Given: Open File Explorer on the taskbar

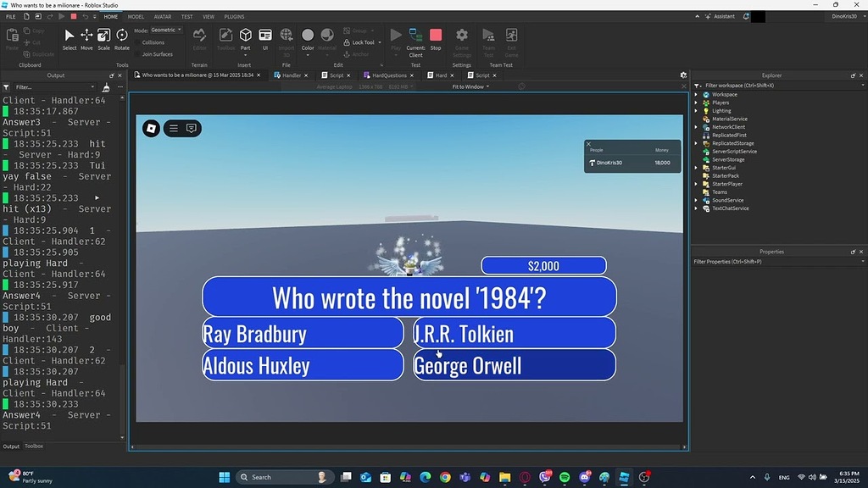Looking at the screenshot, I should tap(505, 477).
